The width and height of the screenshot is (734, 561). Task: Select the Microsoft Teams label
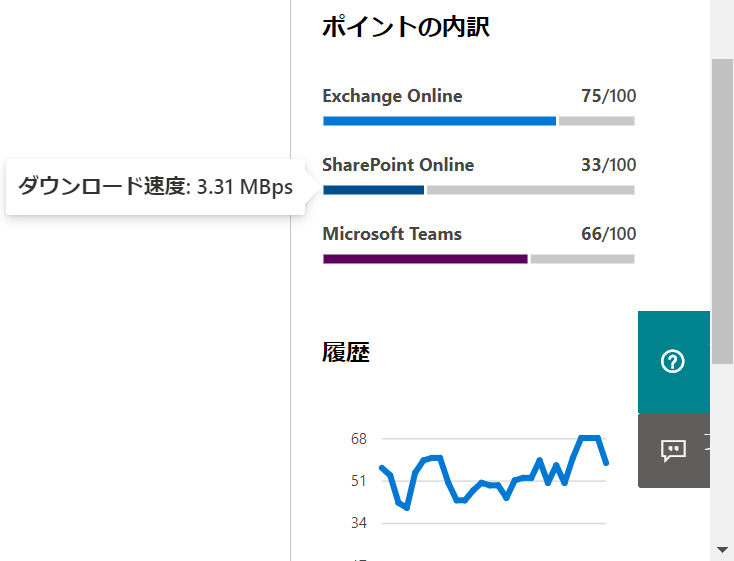(x=392, y=234)
